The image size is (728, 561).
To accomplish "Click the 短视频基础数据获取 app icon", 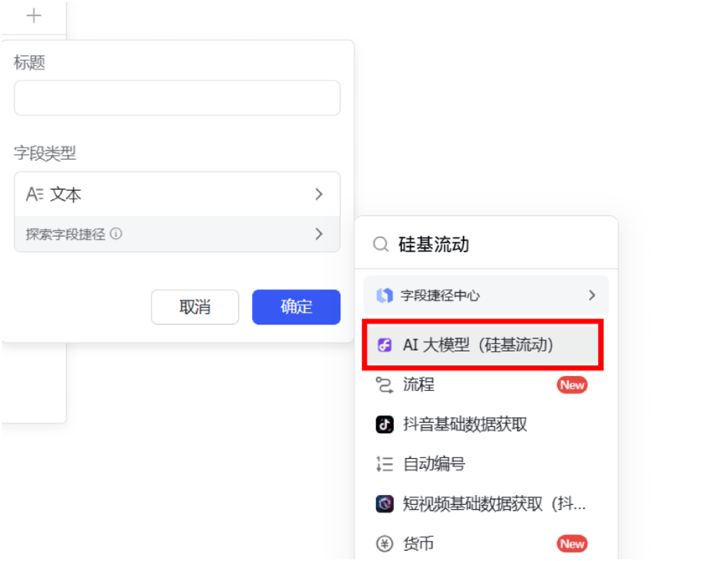I will (385, 503).
